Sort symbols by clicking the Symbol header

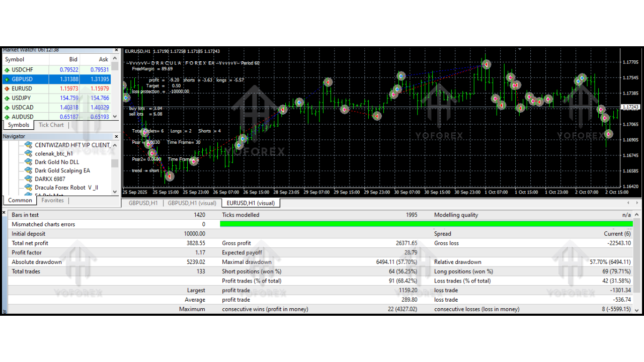point(16,59)
